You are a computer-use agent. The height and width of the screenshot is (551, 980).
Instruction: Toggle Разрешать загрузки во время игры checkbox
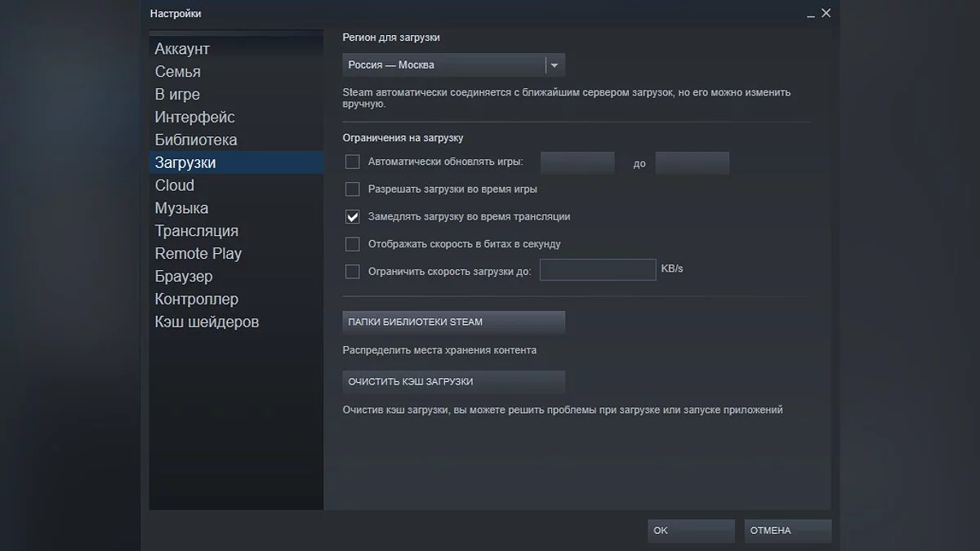tap(353, 189)
